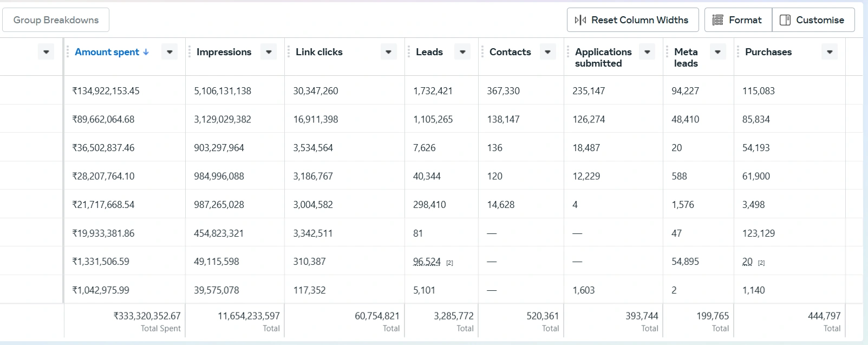Click the Link clicks column header
The image size is (868, 345).
coord(319,52)
